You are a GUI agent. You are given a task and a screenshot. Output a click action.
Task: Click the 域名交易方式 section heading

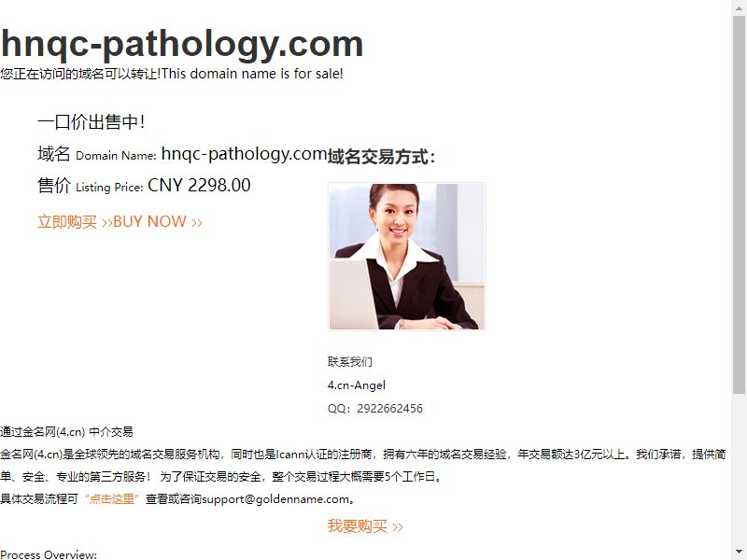point(381,157)
